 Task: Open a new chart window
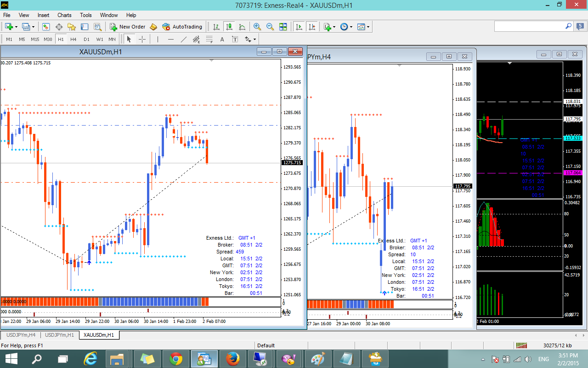[9, 27]
